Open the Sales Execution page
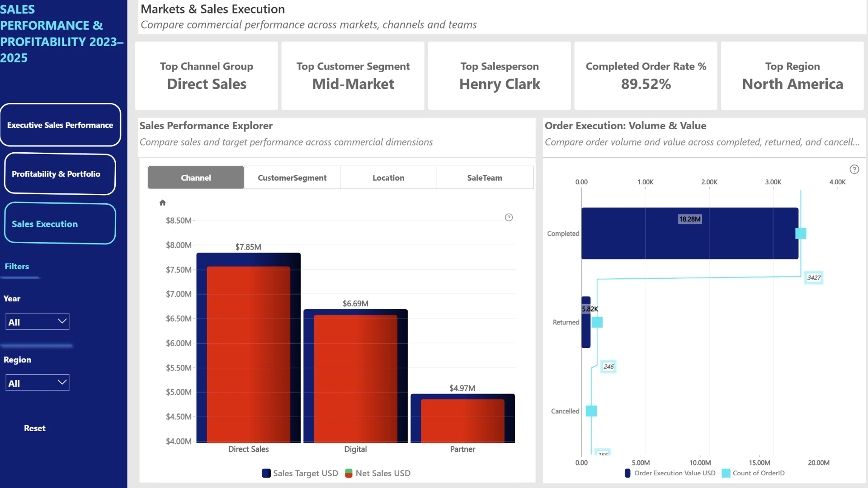Screen dimensions: 868x488 (60, 224)
